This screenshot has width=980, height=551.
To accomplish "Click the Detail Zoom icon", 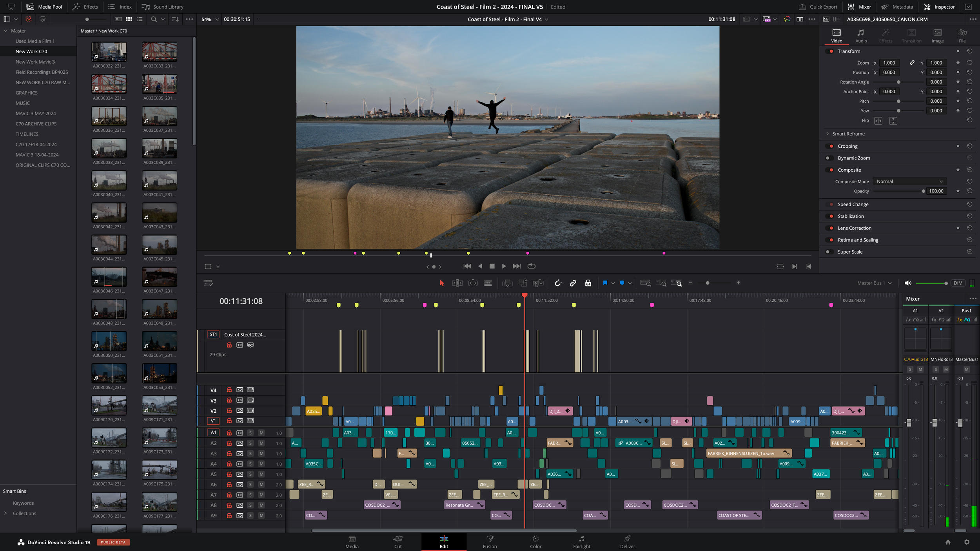I will point(661,283).
